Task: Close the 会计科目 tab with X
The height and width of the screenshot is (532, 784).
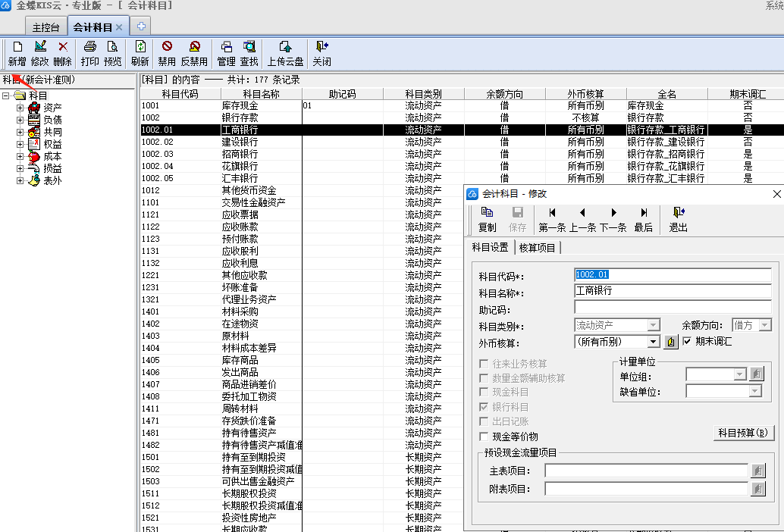Action: click(x=119, y=27)
